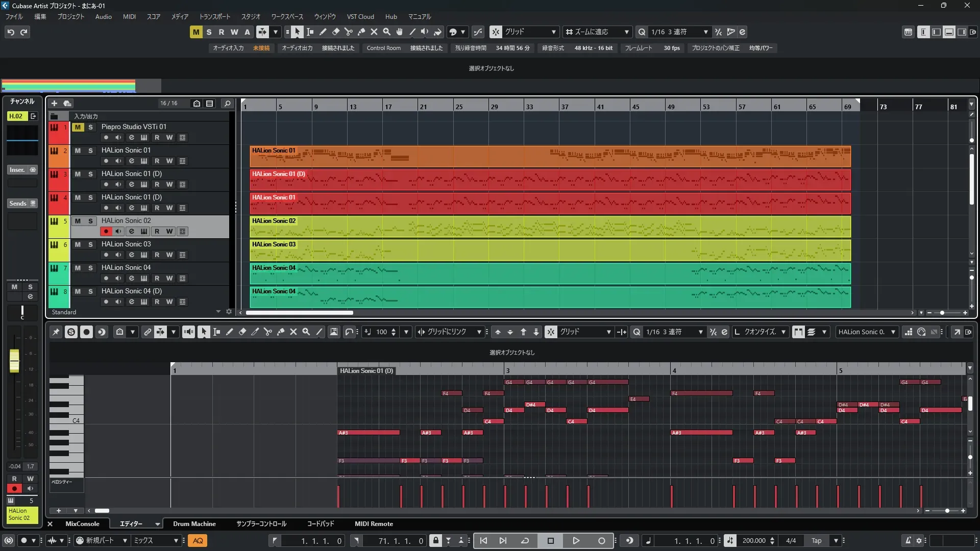Solo the HALion Sonic 03 track
This screenshot has height=551, width=980.
tap(90, 244)
